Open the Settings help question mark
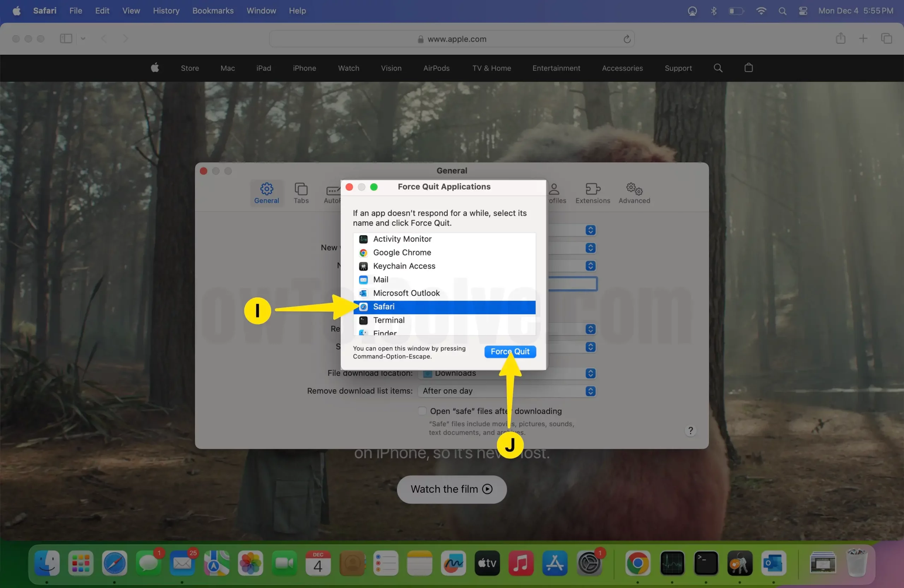 [x=690, y=430]
